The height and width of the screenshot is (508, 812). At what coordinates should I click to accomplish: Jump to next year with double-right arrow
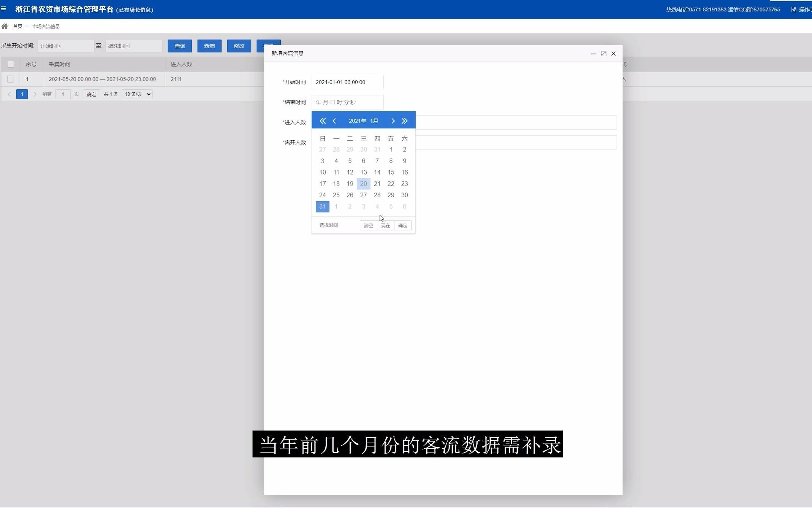click(x=405, y=121)
